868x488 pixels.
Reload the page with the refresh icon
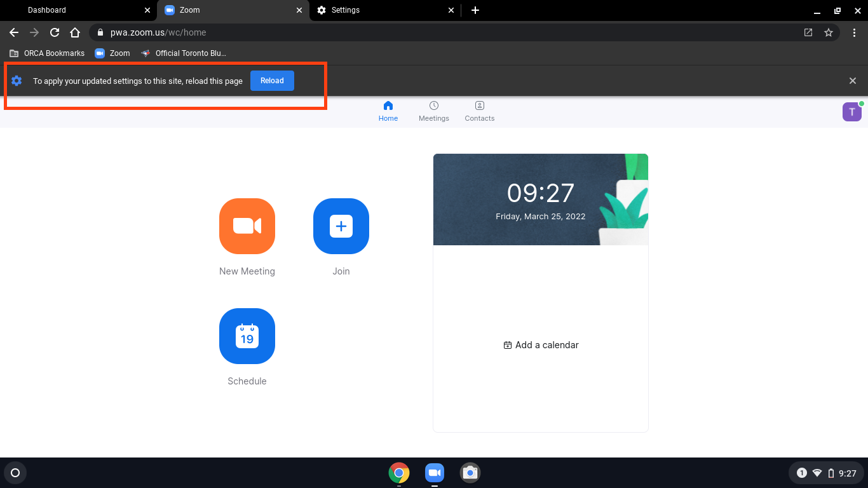pyautogui.click(x=55, y=32)
